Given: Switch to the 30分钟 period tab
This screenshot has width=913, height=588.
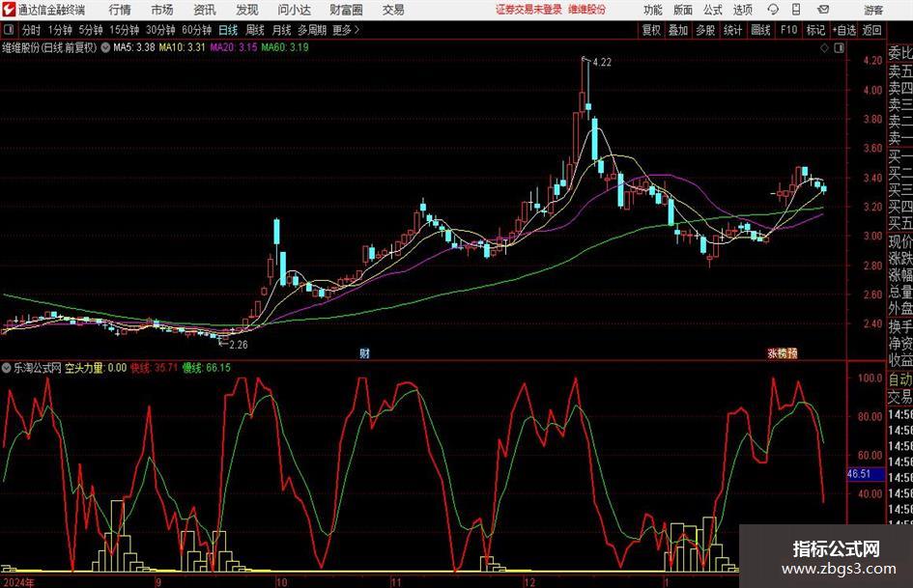Looking at the screenshot, I should (160, 30).
